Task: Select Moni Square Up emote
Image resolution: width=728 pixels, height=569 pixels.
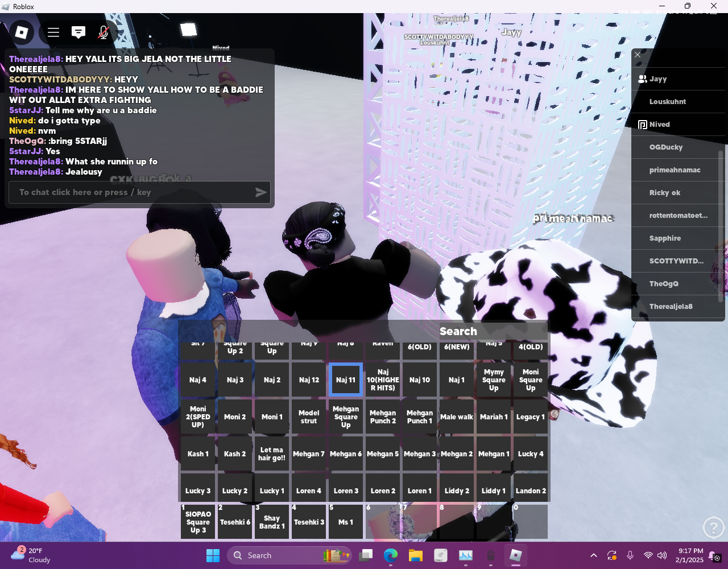Action: coord(531,380)
